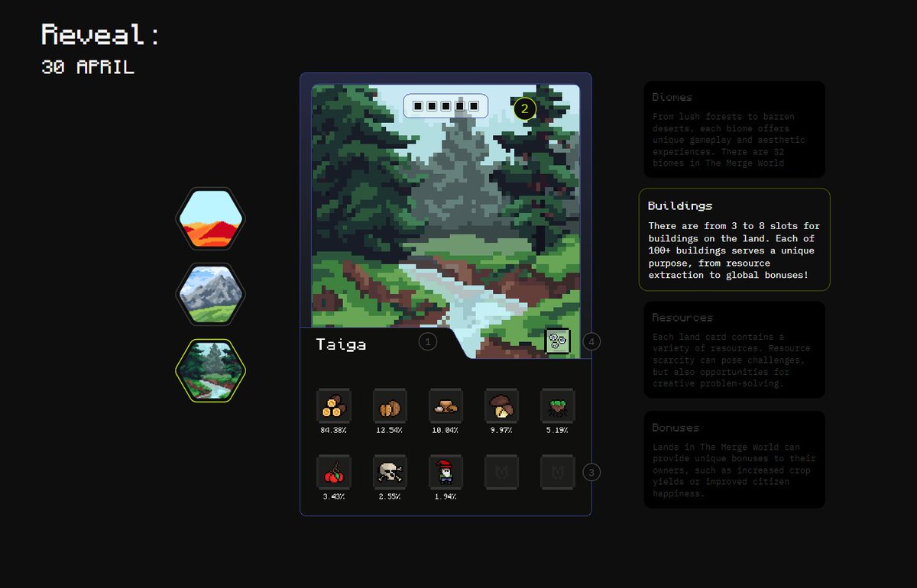Screen dimensions: 917x588
Task: Click the 9.97% resource value
Action: (502, 431)
